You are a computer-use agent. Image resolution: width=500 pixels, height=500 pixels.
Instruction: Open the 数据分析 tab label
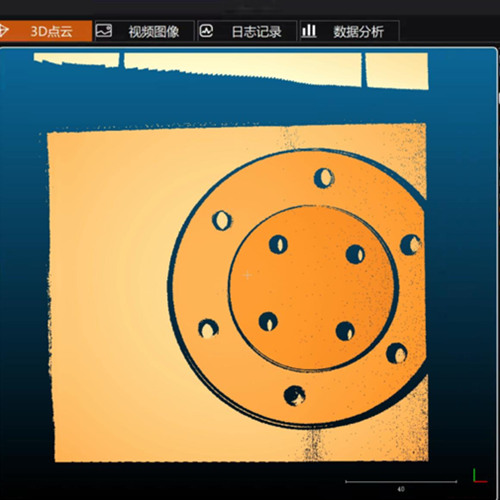(x=358, y=32)
